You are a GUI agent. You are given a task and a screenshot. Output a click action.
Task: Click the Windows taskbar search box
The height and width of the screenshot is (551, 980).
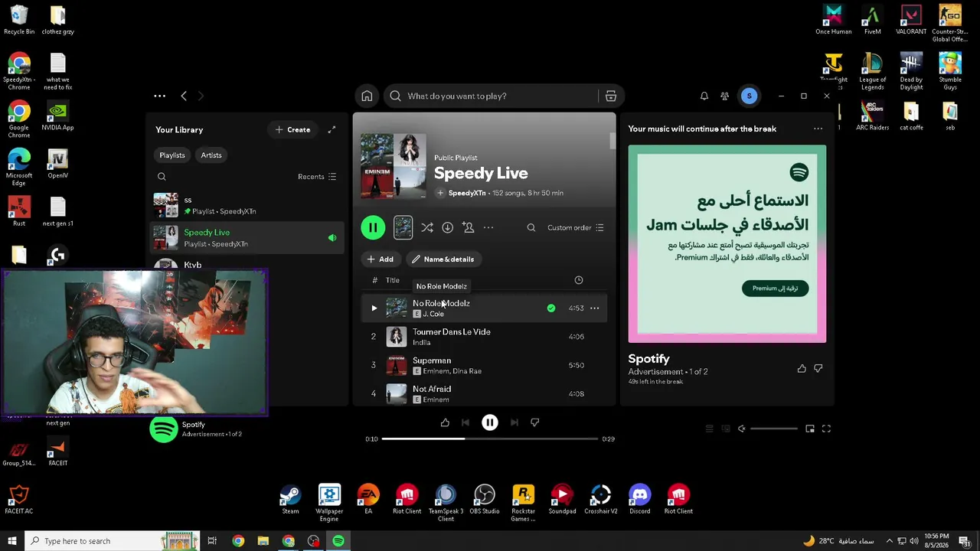(112, 541)
